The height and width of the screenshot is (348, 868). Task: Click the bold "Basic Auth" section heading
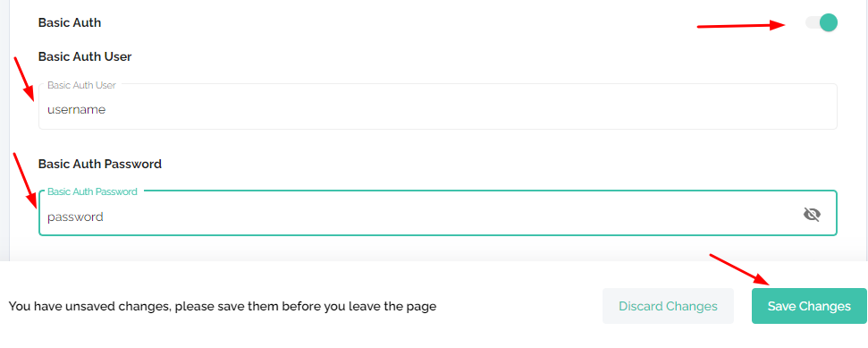tap(70, 22)
